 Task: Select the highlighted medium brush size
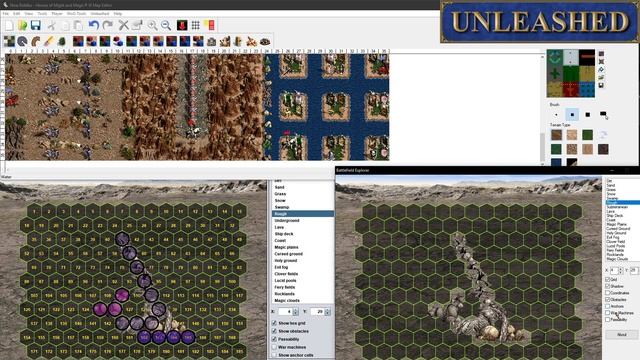point(572,115)
